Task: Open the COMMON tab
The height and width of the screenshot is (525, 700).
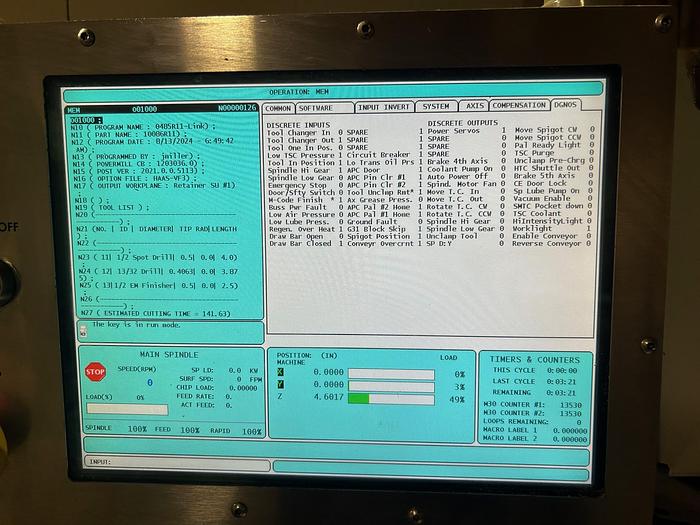Action: (278, 106)
